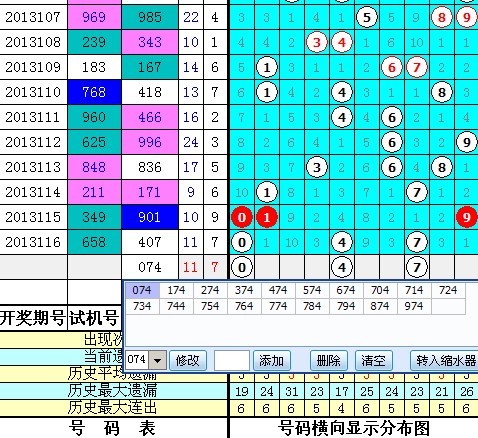Click the circled 0 in the bottom prediction row
Image resolution: width=478 pixels, height=438 pixels.
pos(242,267)
